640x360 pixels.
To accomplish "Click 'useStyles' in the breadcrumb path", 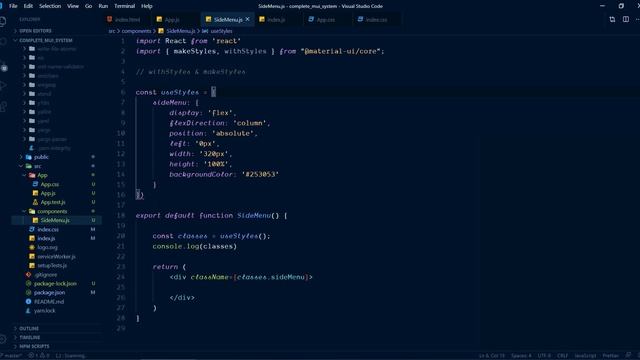I will tap(221, 31).
